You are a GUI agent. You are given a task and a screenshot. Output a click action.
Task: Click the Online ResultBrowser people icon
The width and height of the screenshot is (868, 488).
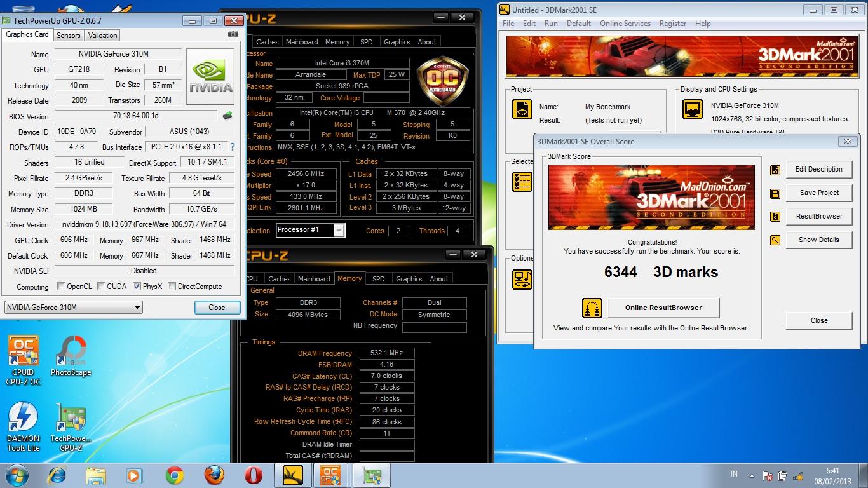point(592,308)
